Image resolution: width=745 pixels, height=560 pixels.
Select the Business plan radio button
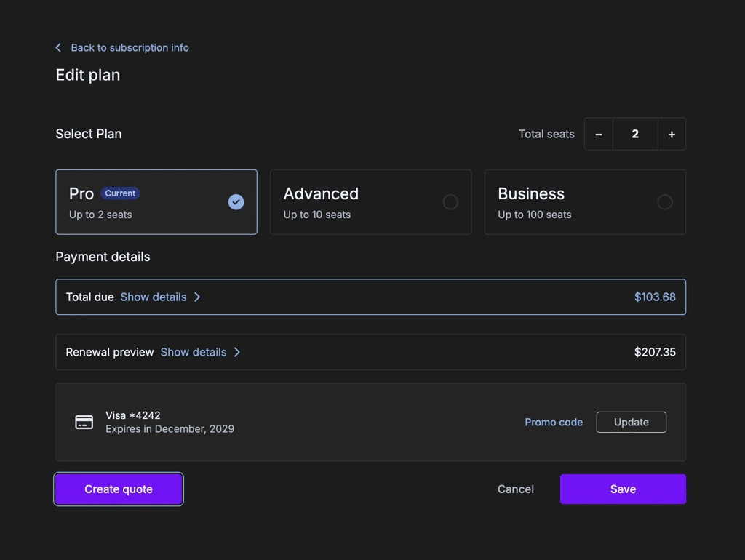[x=665, y=202]
